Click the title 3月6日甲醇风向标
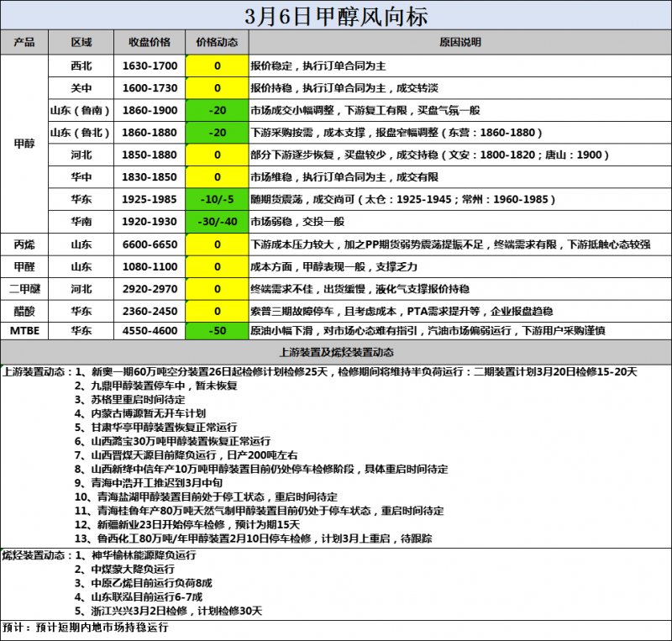Image resolution: width=672 pixels, height=641 pixels. click(x=336, y=17)
